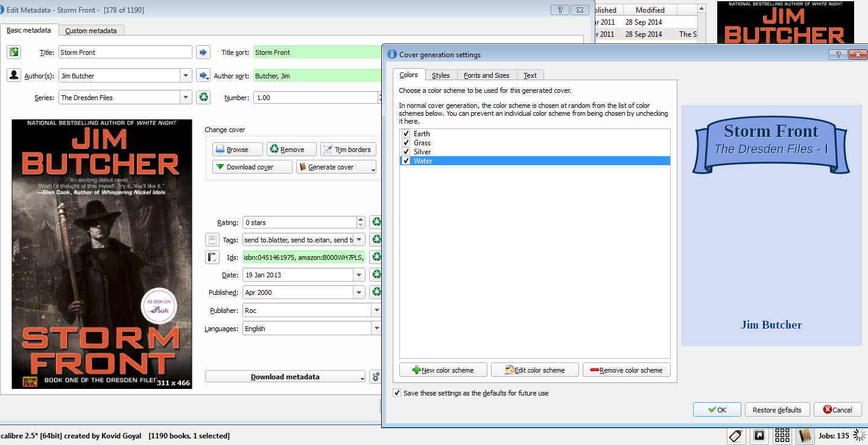
Task: Click help button in Cover generation settings
Action: (x=838, y=55)
